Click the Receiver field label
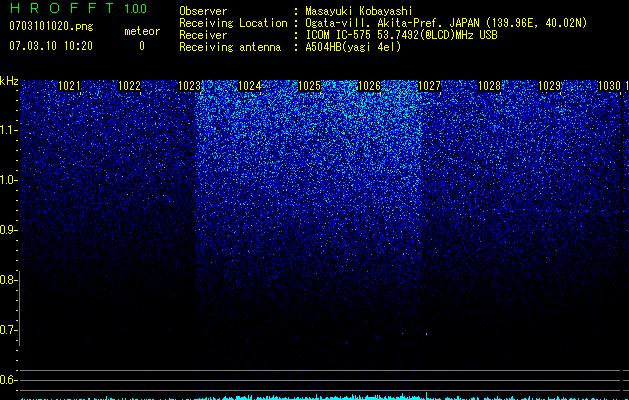The height and width of the screenshot is (400, 629). [203, 35]
